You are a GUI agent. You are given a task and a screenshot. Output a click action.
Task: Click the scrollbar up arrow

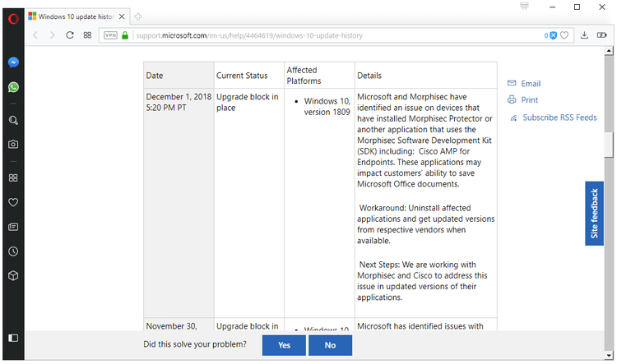pos(609,51)
